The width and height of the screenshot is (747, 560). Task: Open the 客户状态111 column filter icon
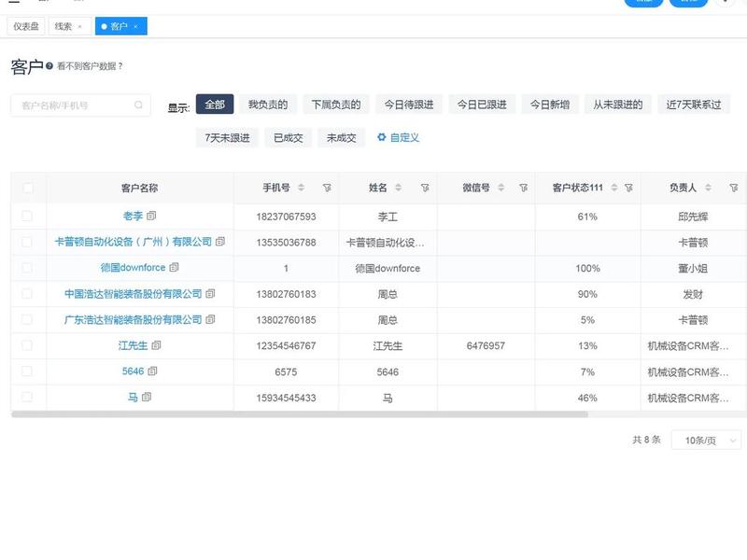tap(628, 188)
